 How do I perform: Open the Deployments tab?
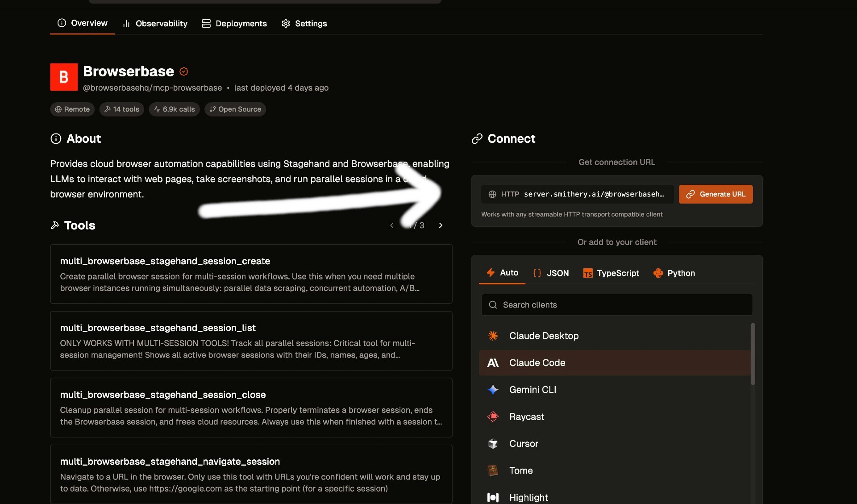[234, 23]
